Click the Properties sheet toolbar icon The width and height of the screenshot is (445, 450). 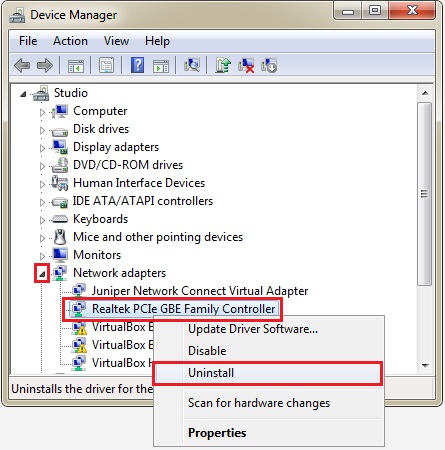point(106,65)
